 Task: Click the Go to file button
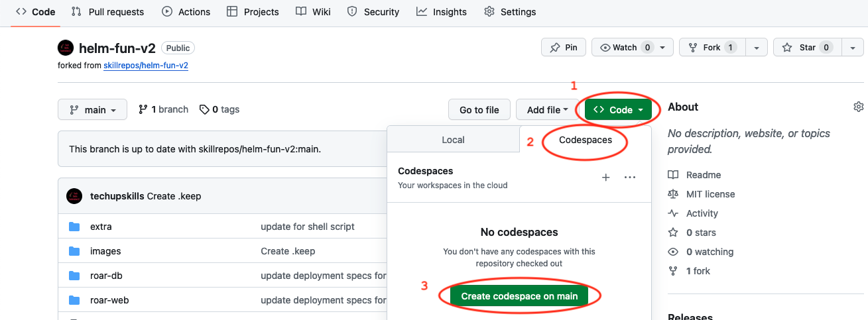(479, 110)
